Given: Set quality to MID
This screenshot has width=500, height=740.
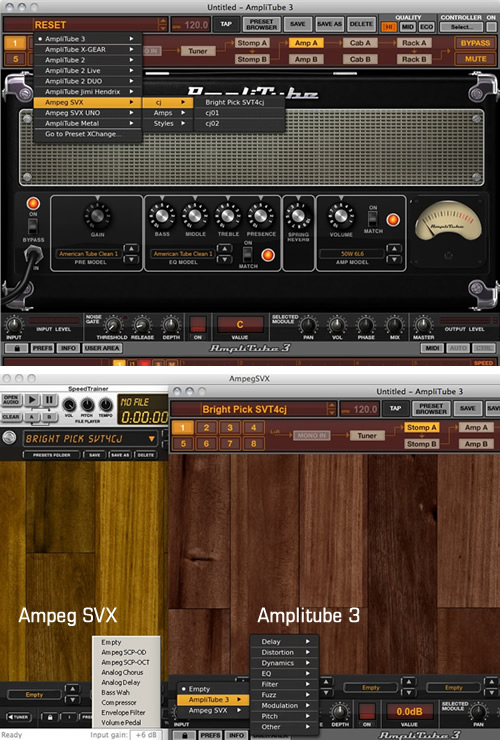Looking at the screenshot, I should (407, 27).
